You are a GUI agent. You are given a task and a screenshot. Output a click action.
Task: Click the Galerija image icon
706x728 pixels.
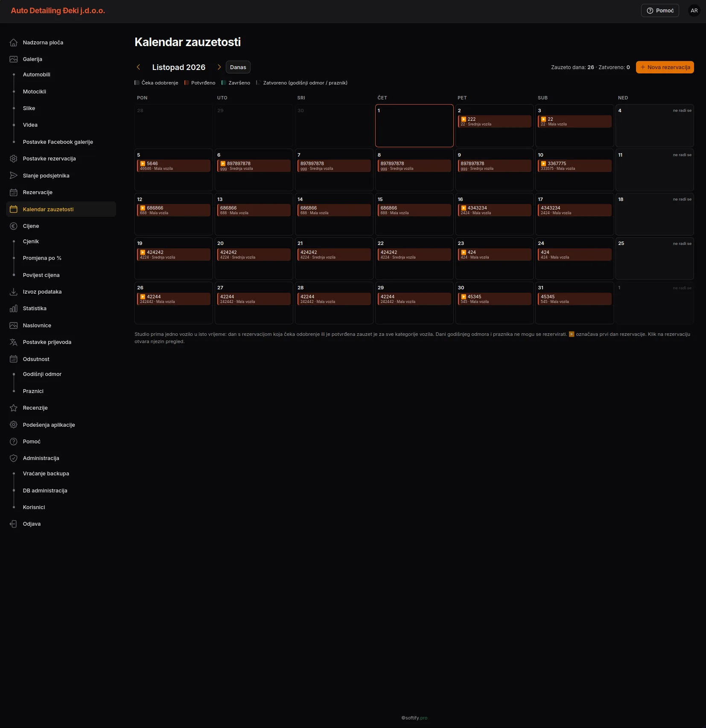[x=14, y=59]
